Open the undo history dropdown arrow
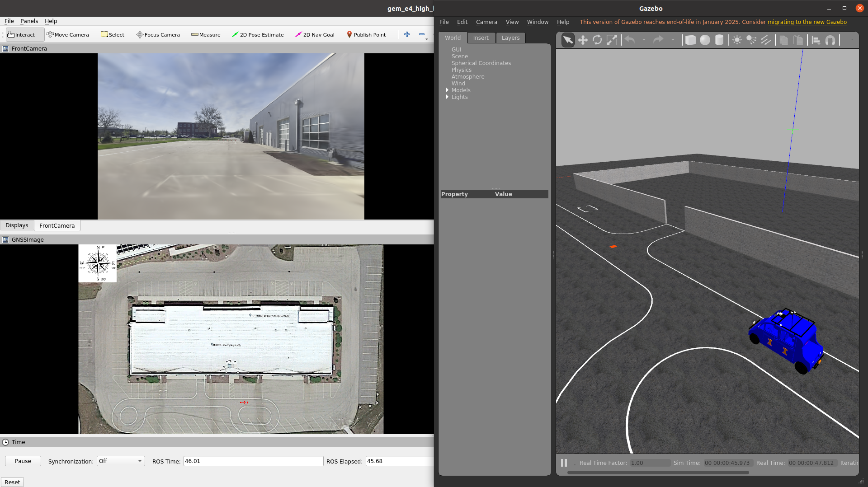Viewport: 868px width, 487px height. pyautogui.click(x=644, y=40)
